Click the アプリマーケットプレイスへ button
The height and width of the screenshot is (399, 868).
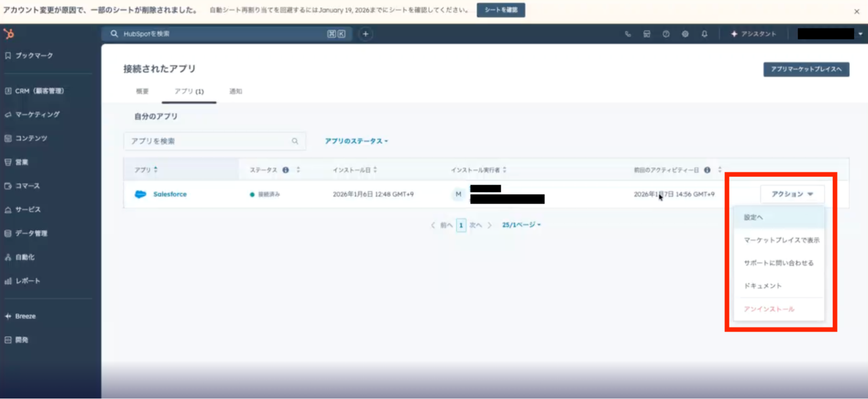[x=806, y=69]
